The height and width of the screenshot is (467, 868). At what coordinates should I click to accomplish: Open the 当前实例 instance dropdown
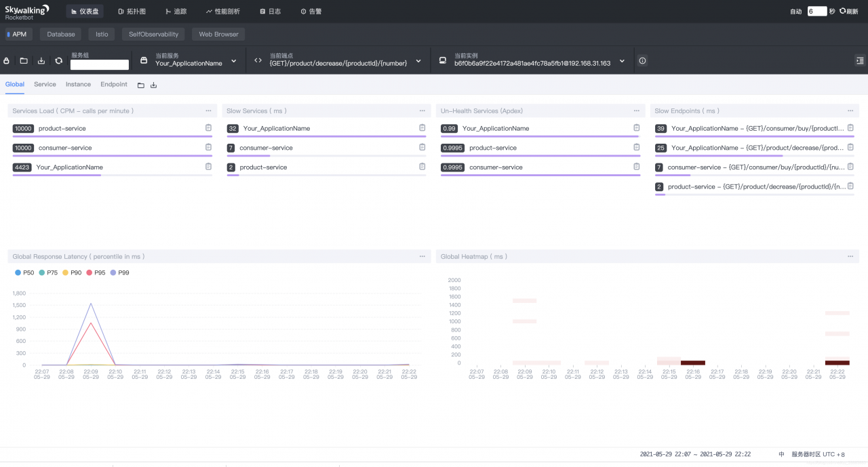pyautogui.click(x=622, y=61)
